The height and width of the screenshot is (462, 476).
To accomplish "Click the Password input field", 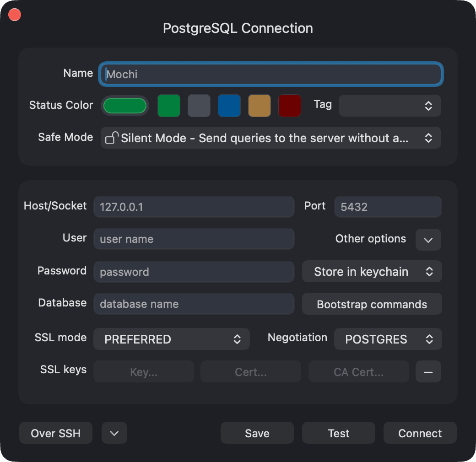I will (x=194, y=272).
